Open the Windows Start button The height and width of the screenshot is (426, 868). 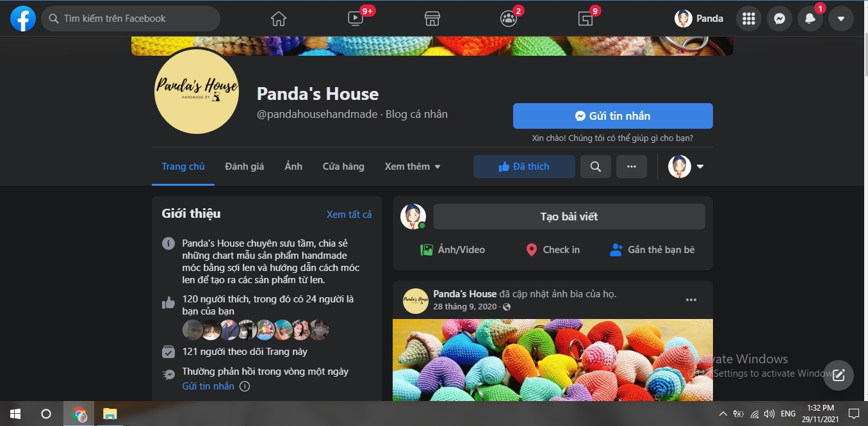pos(15,414)
